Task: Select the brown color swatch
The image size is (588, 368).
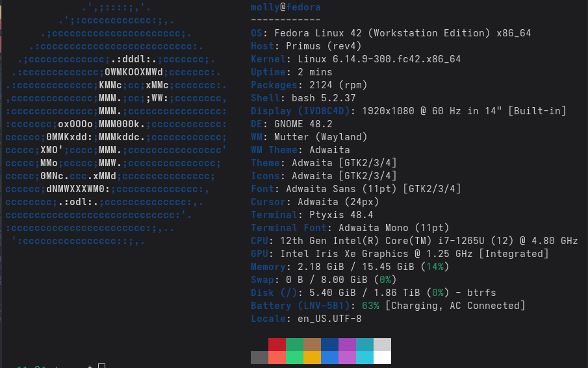Action: pyautogui.click(x=312, y=345)
